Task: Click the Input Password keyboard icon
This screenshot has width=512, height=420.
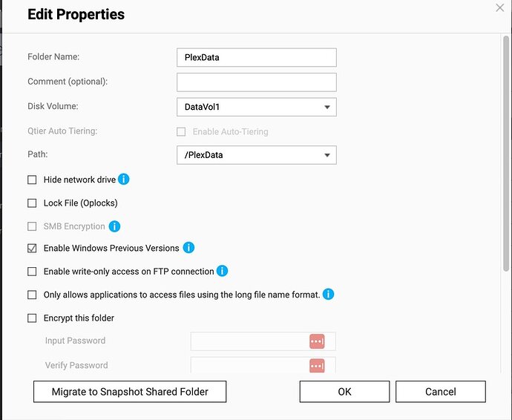Action: (x=317, y=341)
